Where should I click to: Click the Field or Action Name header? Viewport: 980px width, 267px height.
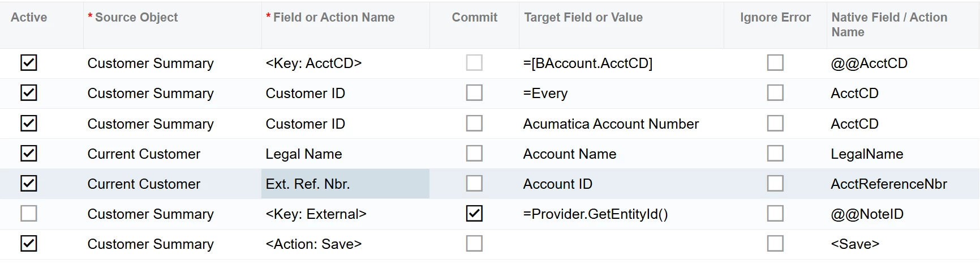[x=334, y=18]
